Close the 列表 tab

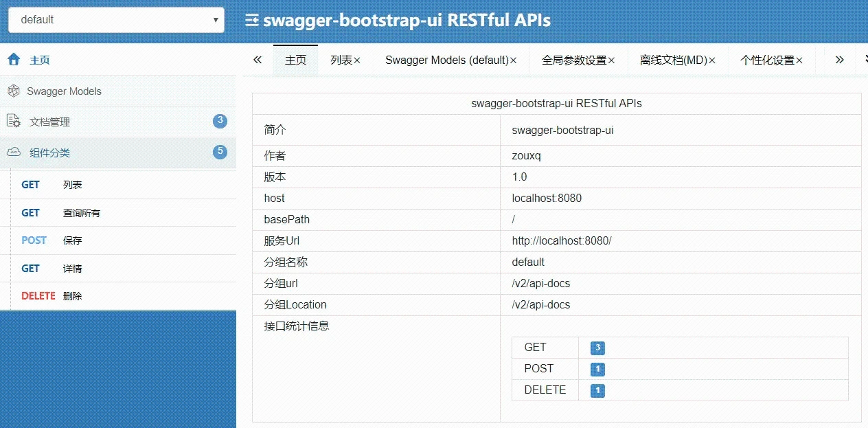[357, 60]
